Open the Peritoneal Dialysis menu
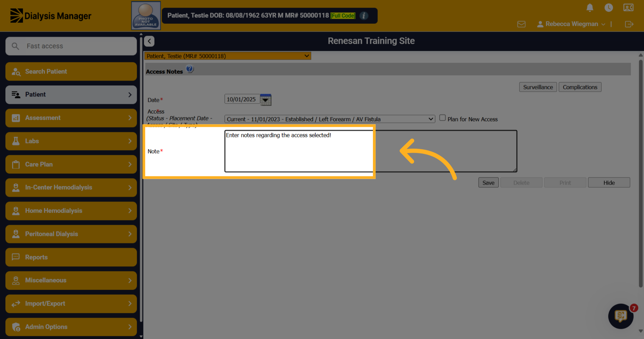The image size is (644, 339). [71, 234]
